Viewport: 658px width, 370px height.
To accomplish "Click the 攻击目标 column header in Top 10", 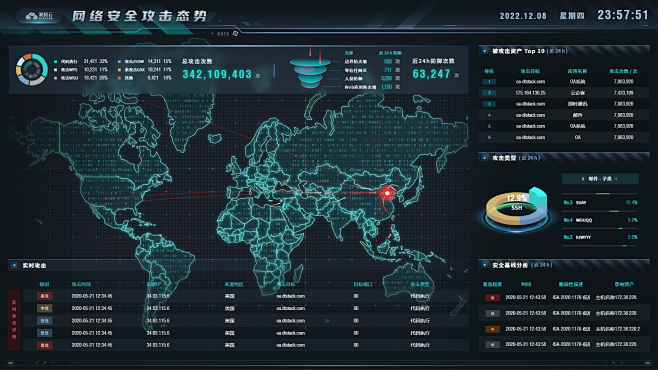I will click(x=530, y=71).
